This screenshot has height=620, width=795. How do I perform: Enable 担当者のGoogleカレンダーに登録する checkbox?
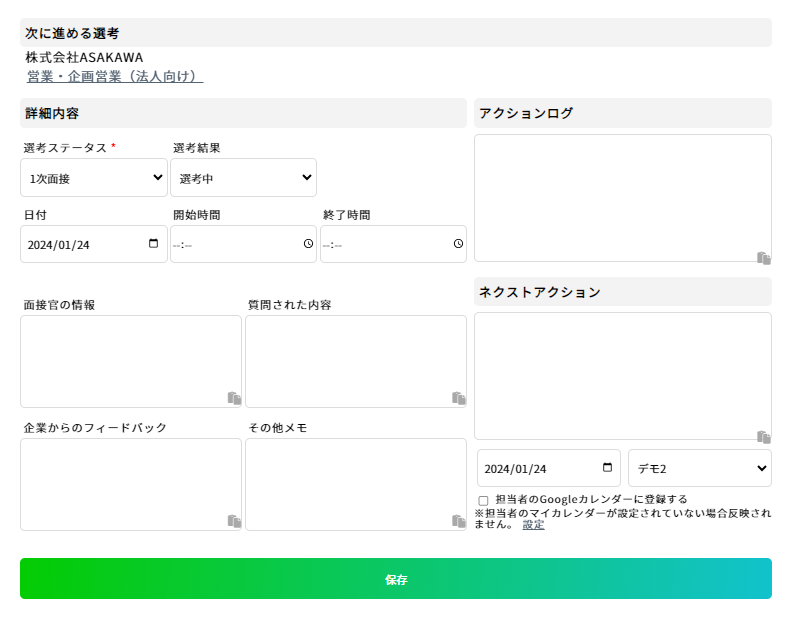coord(483,500)
